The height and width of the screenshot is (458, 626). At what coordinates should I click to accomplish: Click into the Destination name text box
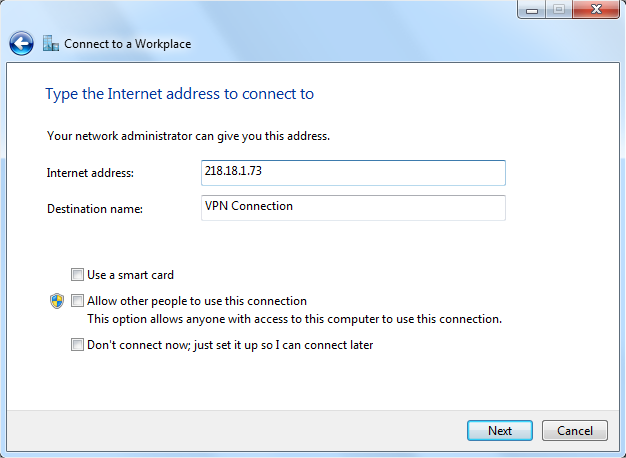(x=353, y=207)
